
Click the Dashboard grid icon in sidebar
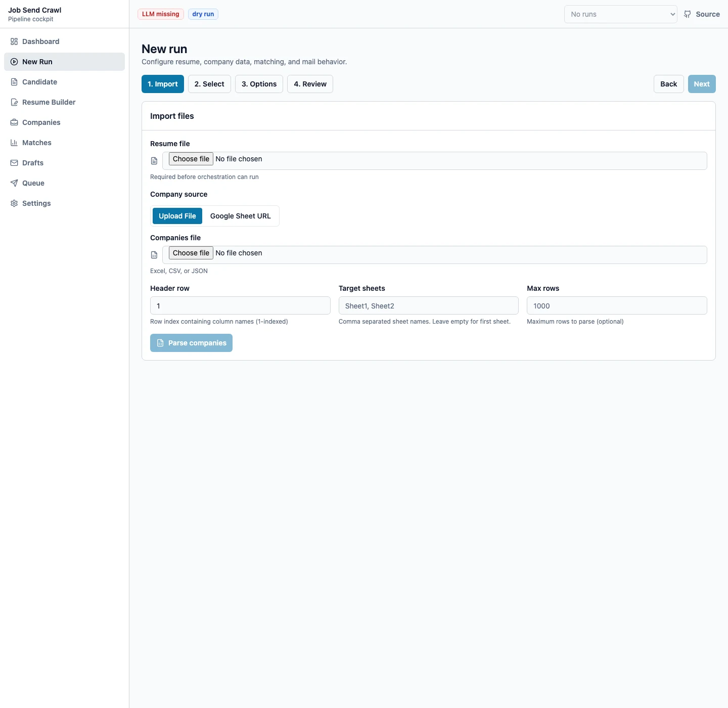[14, 41]
